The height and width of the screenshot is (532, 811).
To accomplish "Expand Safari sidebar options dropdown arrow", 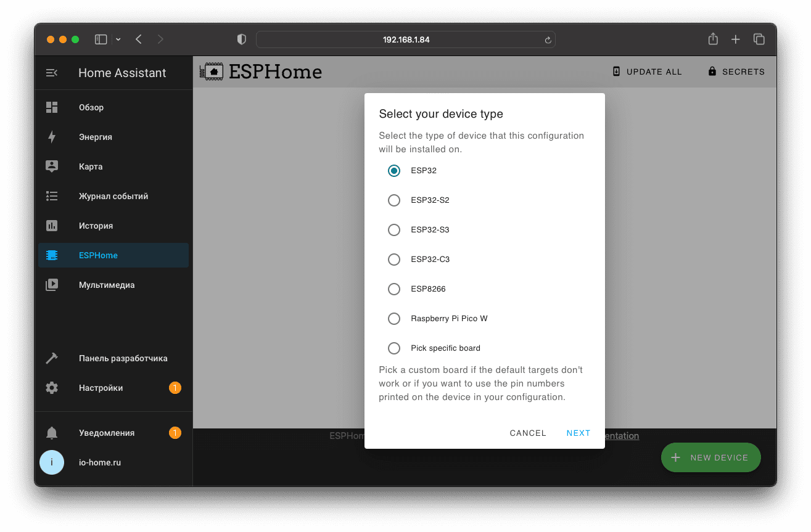I will [x=118, y=39].
